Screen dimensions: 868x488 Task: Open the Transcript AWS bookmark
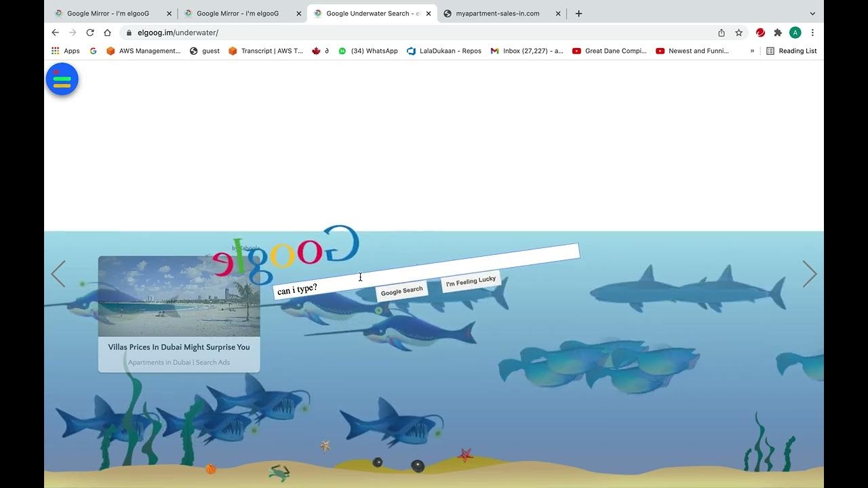tap(266, 51)
